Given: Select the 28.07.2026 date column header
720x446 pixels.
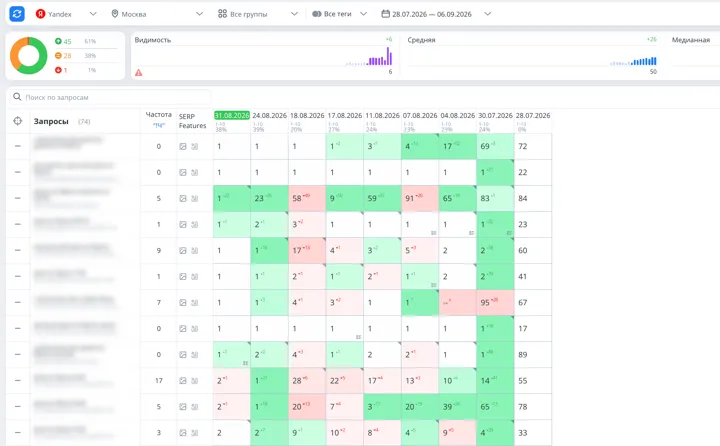Looking at the screenshot, I should click(533, 115).
